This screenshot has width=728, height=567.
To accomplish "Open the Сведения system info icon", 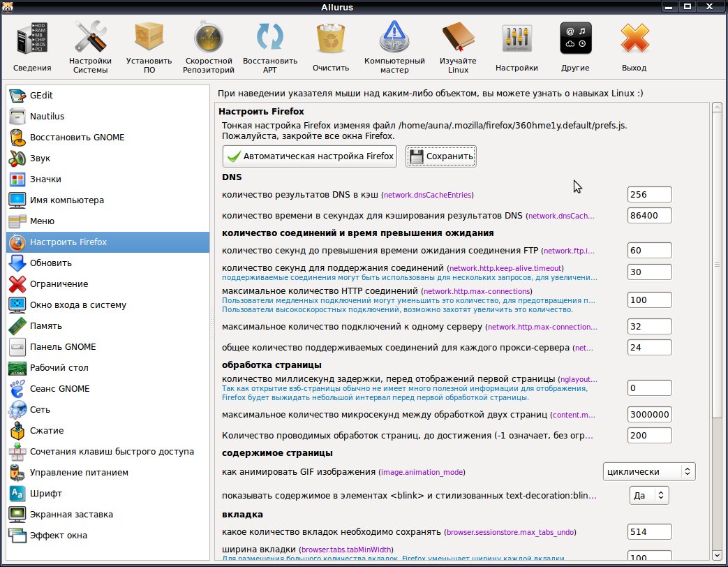I will point(32,38).
